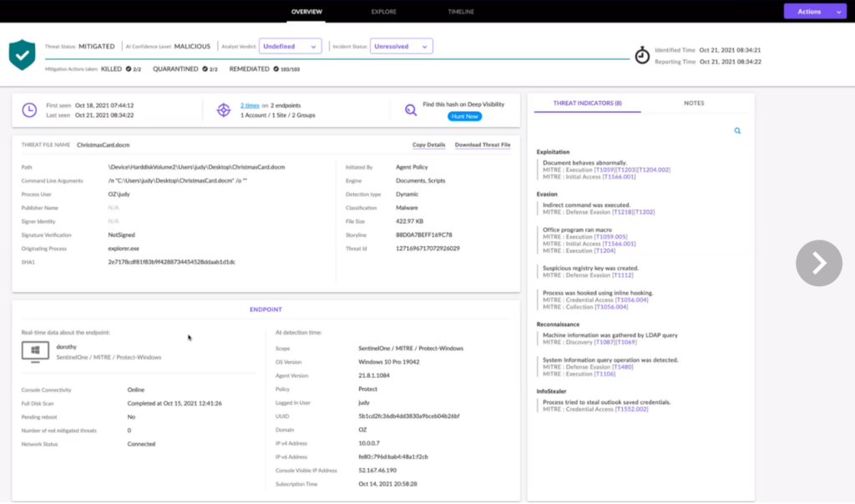The image size is (855, 504).
Task: Click Download Threat File
Action: [x=482, y=144]
